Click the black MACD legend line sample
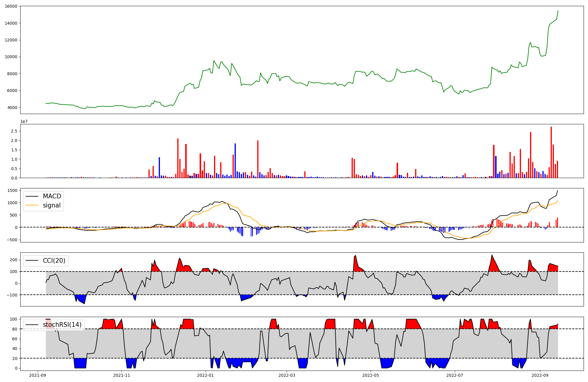This screenshot has height=382, width=588. 32,196
